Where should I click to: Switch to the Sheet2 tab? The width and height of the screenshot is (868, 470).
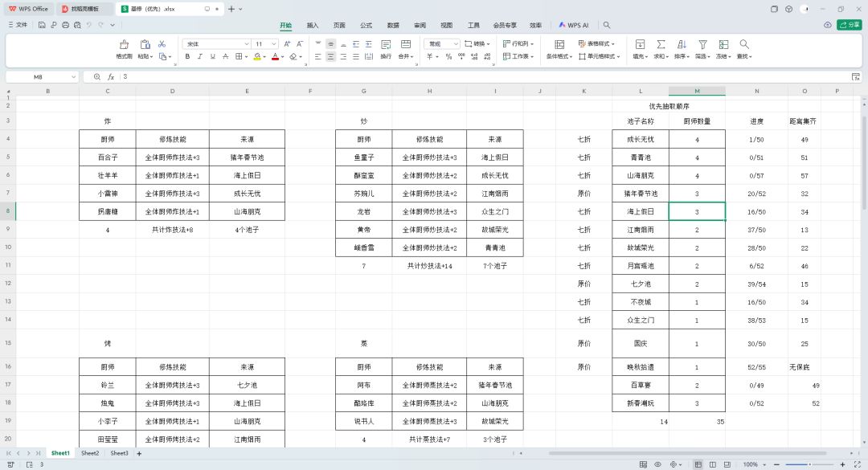[90, 453]
